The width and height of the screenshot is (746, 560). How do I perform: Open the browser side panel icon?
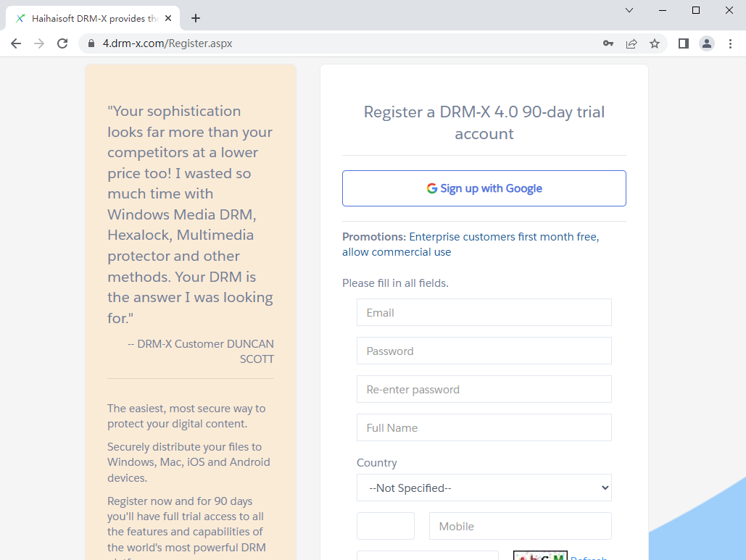(x=682, y=43)
